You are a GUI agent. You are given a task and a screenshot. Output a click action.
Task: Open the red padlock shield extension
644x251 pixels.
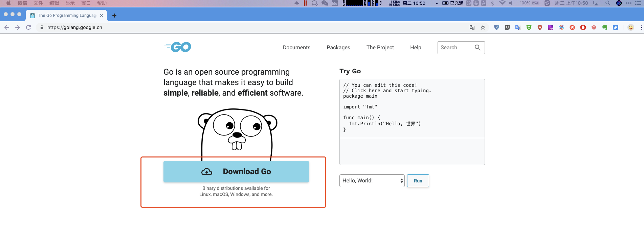[x=540, y=27]
